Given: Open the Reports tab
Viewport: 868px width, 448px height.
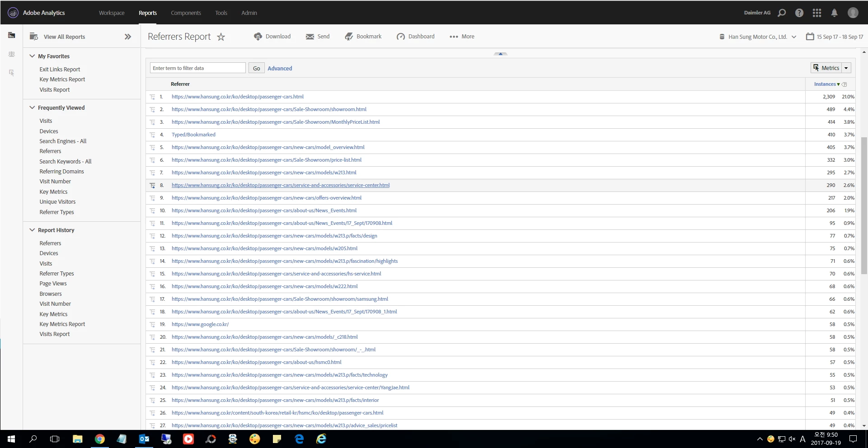Looking at the screenshot, I should coord(148,13).
